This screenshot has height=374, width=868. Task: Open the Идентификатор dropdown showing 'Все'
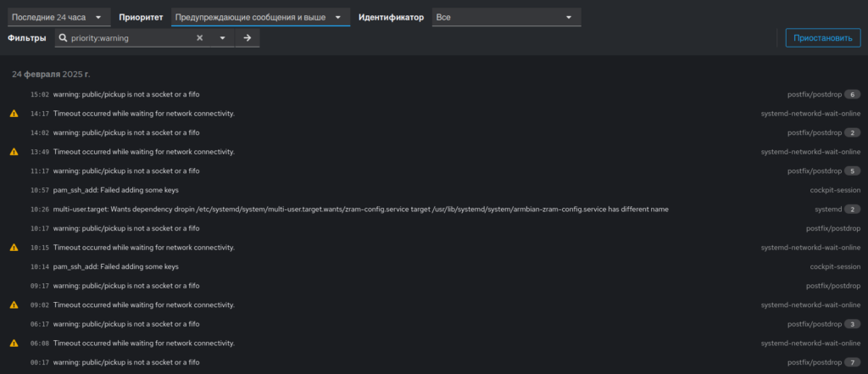tap(507, 17)
